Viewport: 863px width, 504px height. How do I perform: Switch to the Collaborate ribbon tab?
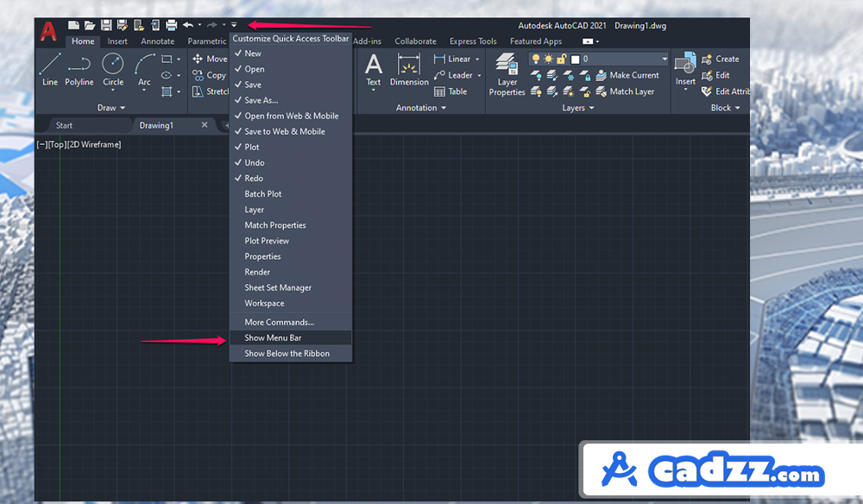click(416, 41)
